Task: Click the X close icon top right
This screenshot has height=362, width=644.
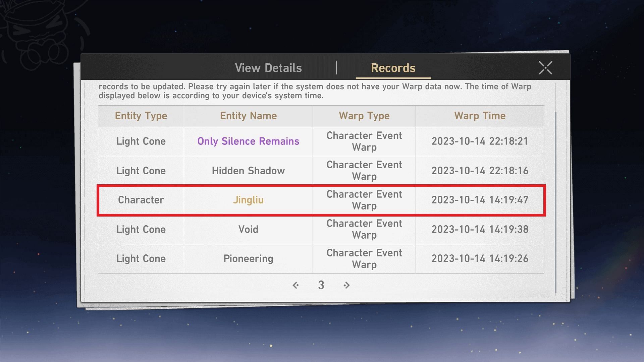Action: (x=545, y=67)
